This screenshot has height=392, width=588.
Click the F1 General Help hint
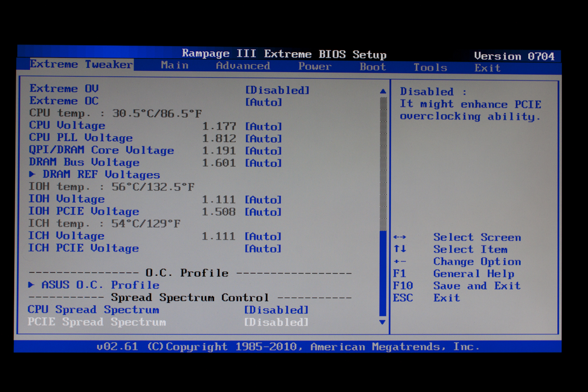click(x=453, y=273)
